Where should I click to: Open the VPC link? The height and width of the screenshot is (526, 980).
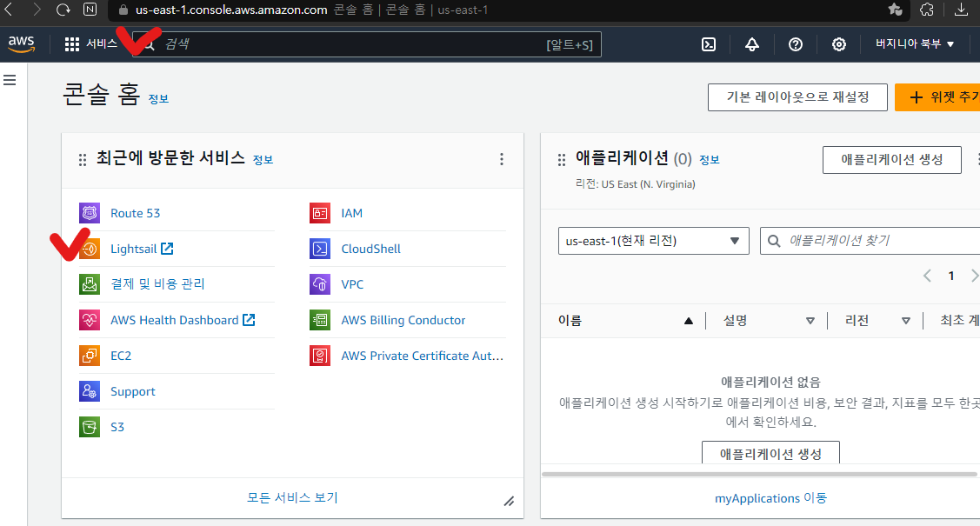pyautogui.click(x=352, y=284)
